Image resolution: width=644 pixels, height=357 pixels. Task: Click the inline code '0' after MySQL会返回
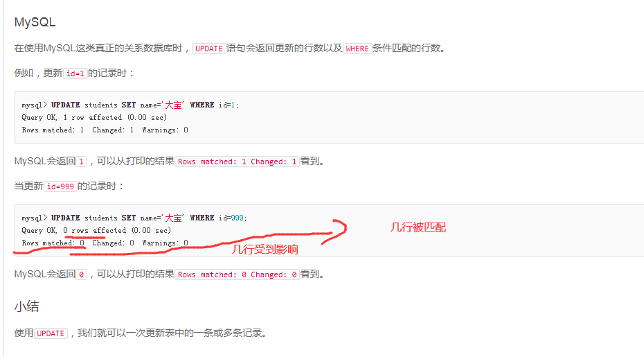click(81, 275)
